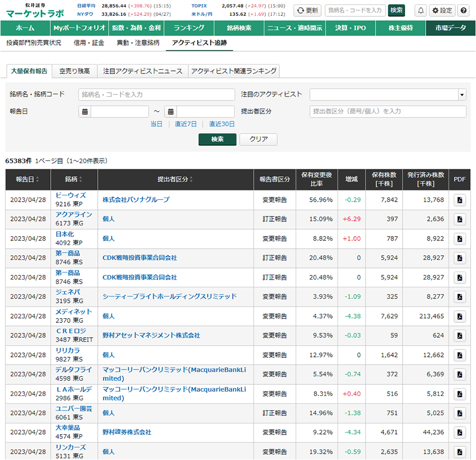Focus filter 銘柄名・銘柄コード input field
Image resolution: width=476 pixels, height=460 pixels.
[157, 95]
